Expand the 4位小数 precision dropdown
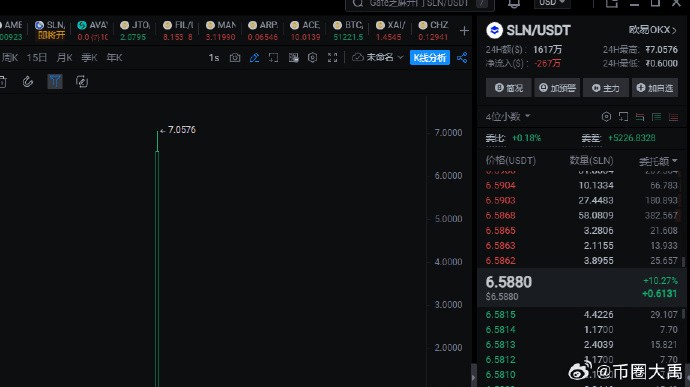 coord(508,117)
